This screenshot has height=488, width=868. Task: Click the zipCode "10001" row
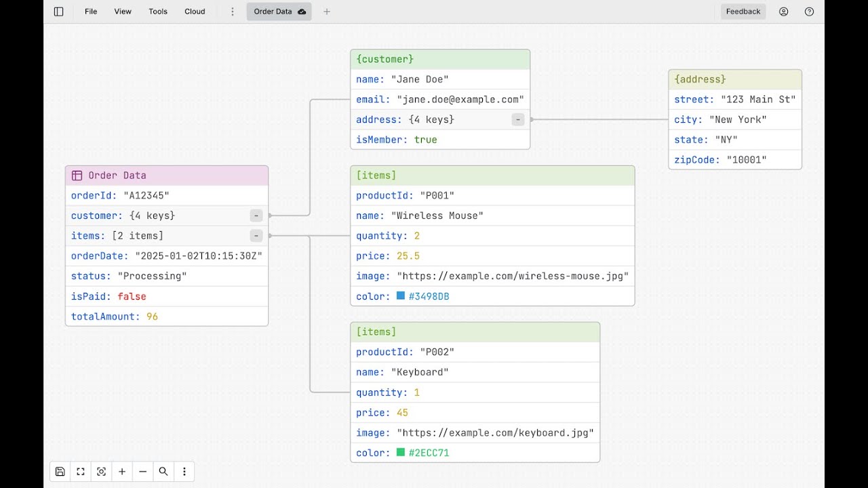tap(735, 160)
